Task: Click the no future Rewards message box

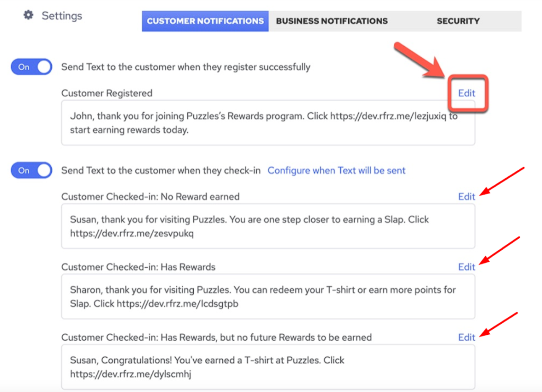Action: (268, 367)
